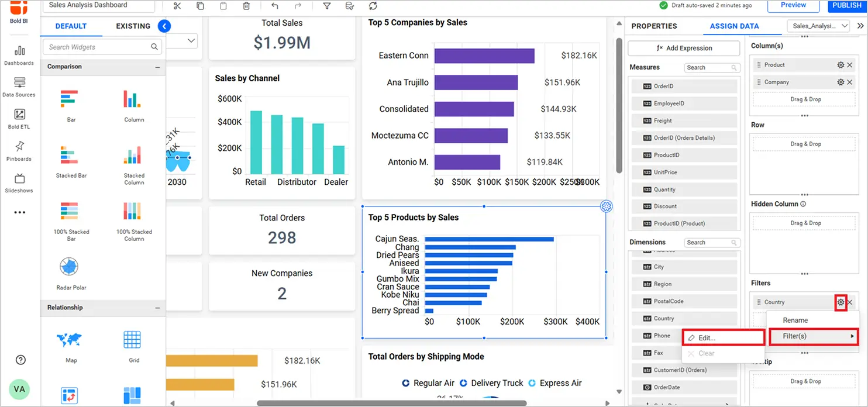The width and height of the screenshot is (868, 407).
Task: Remove the Company column field
Action: [x=850, y=82]
